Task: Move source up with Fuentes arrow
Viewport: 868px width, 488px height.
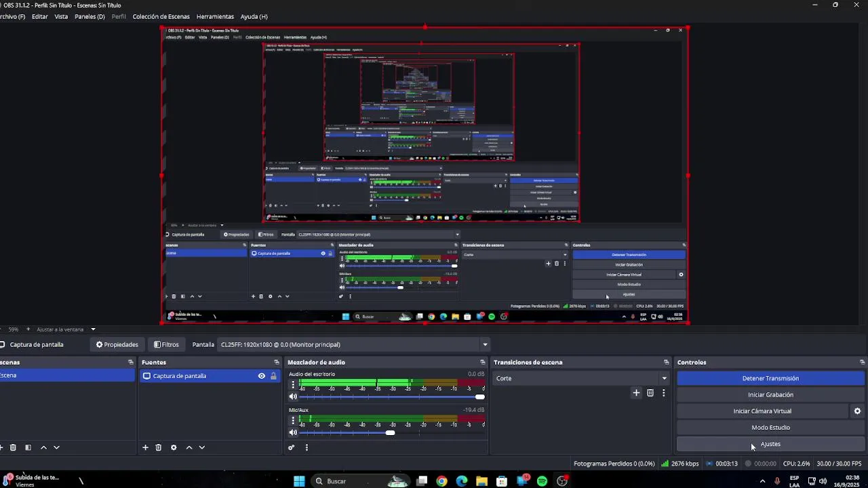Action: tap(189, 447)
